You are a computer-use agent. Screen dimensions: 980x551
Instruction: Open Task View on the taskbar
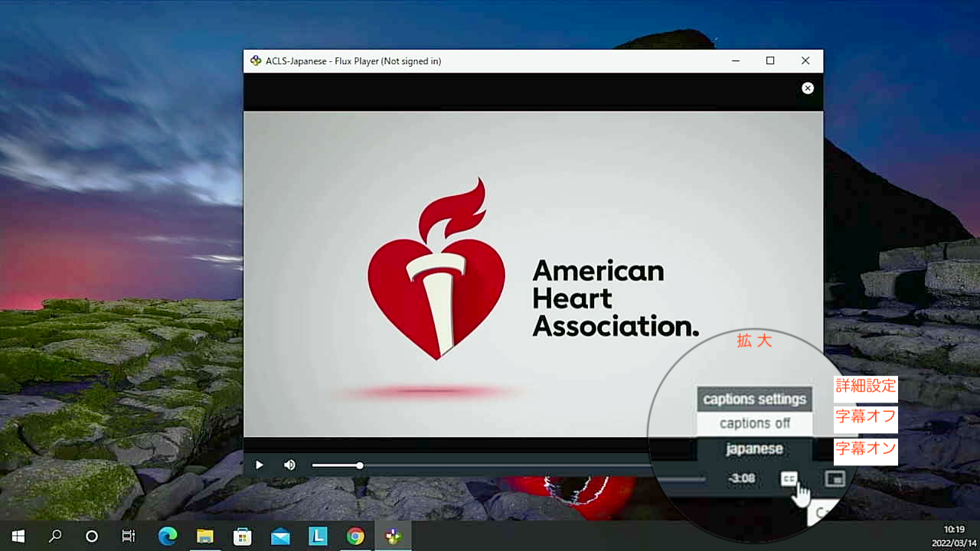pos(129,536)
